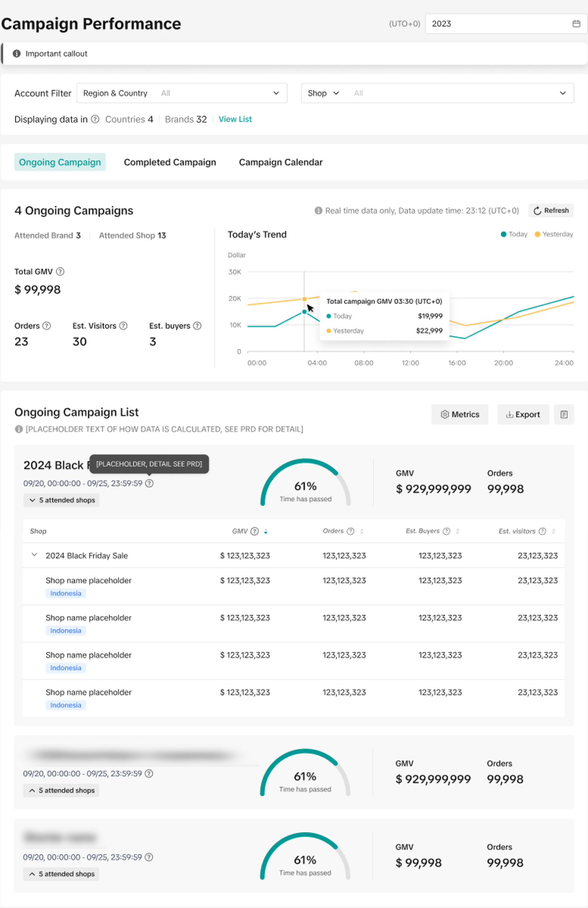Viewport: 588px width, 908px height.
Task: Sort shop table by Orders column
Action: coord(361,531)
